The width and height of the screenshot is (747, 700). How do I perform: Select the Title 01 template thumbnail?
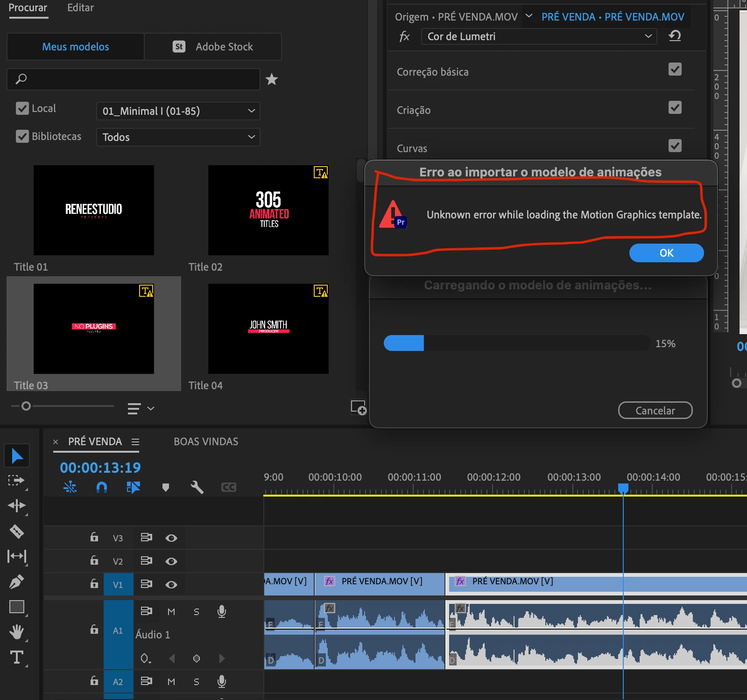(94, 210)
